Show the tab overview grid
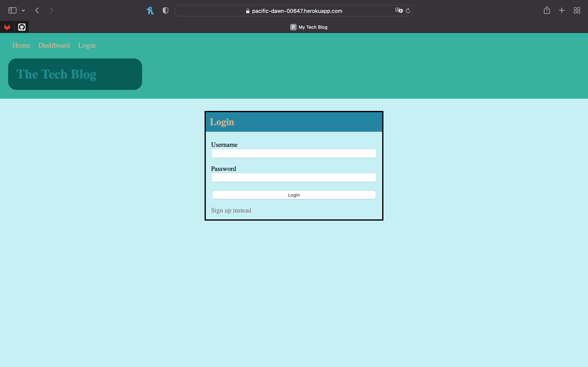The width and height of the screenshot is (588, 367). point(577,10)
